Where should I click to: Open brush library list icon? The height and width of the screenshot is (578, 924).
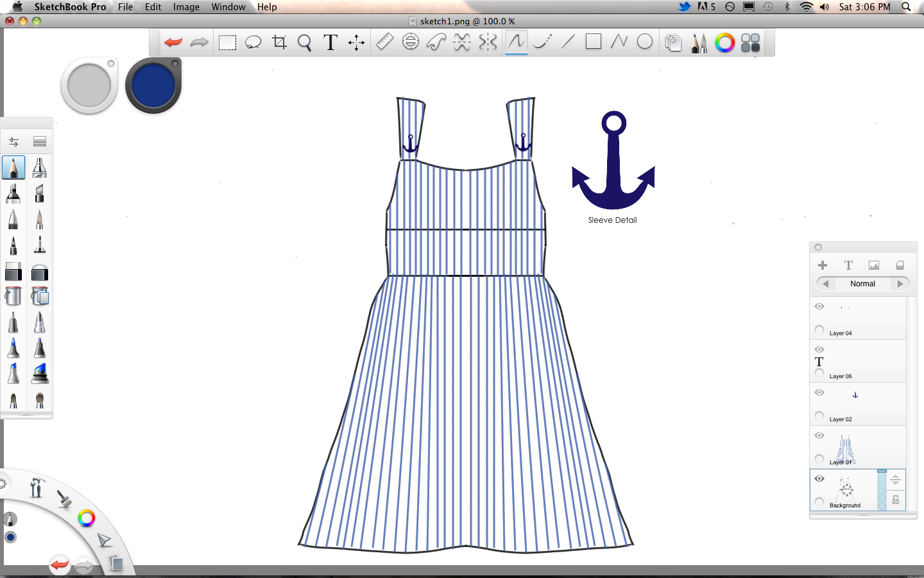pyautogui.click(x=40, y=141)
